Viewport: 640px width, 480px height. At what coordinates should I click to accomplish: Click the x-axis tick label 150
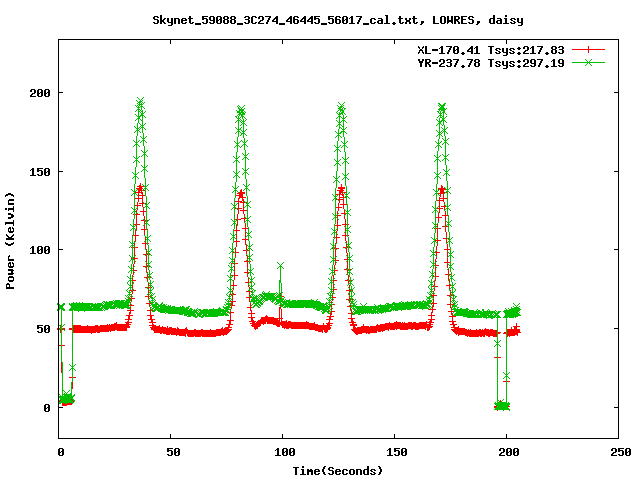tap(397, 452)
